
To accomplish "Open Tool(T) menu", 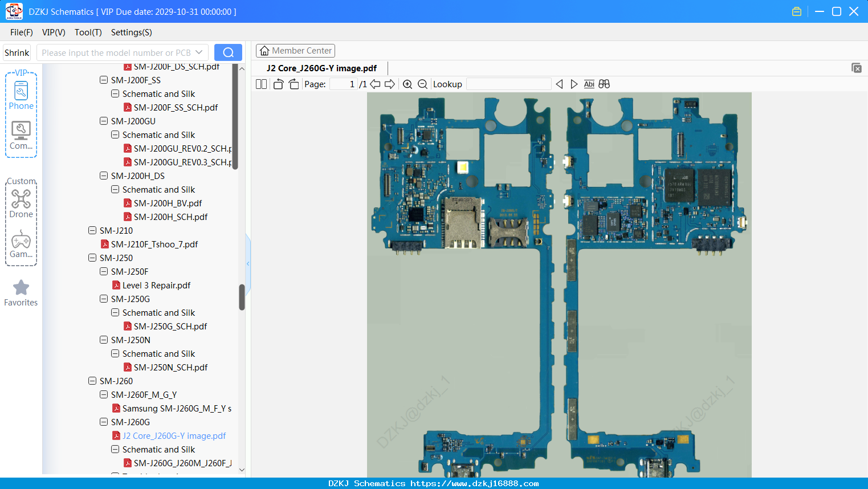I will tap(88, 32).
